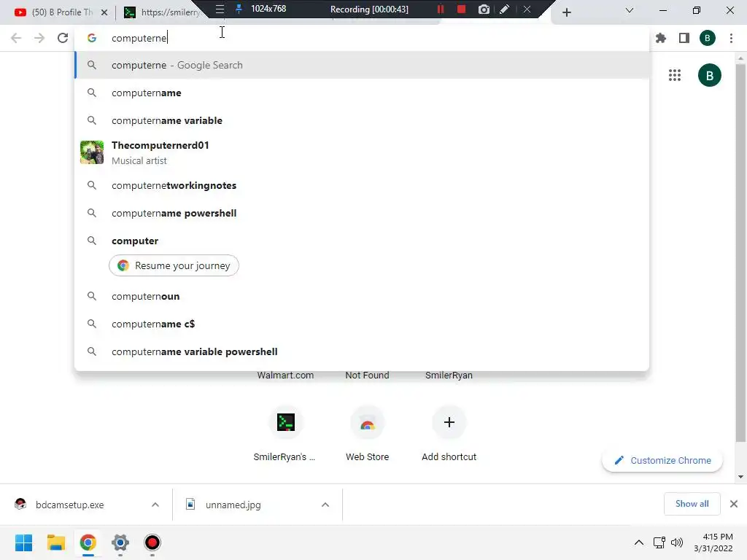Choose computername variable powershell suggestion
The image size is (747, 560).
pyautogui.click(x=362, y=351)
